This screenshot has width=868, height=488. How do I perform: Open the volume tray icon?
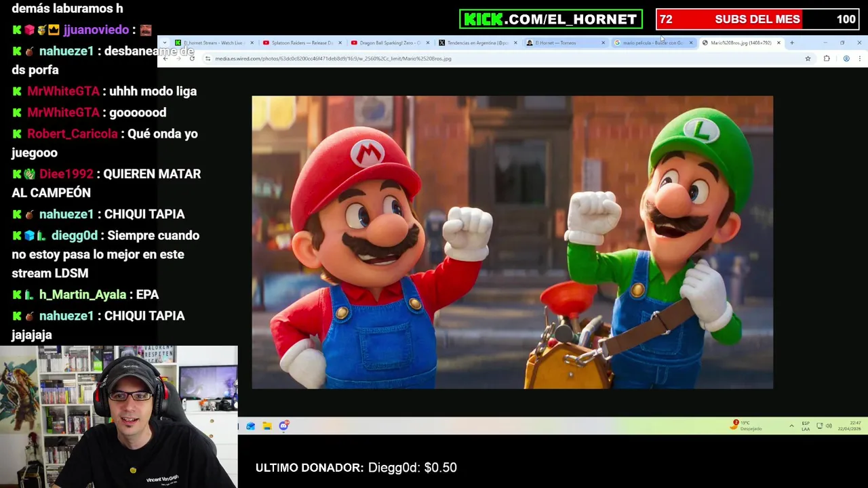(829, 426)
